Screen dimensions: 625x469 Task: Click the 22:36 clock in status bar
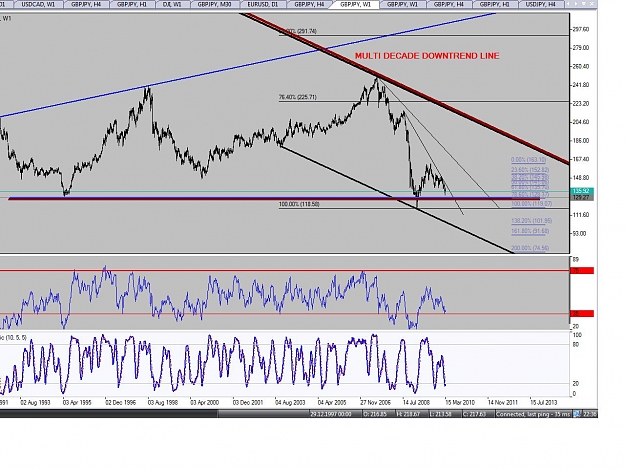(x=590, y=414)
